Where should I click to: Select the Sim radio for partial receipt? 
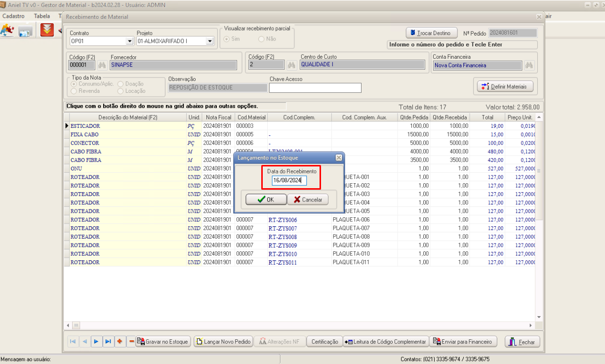point(228,39)
